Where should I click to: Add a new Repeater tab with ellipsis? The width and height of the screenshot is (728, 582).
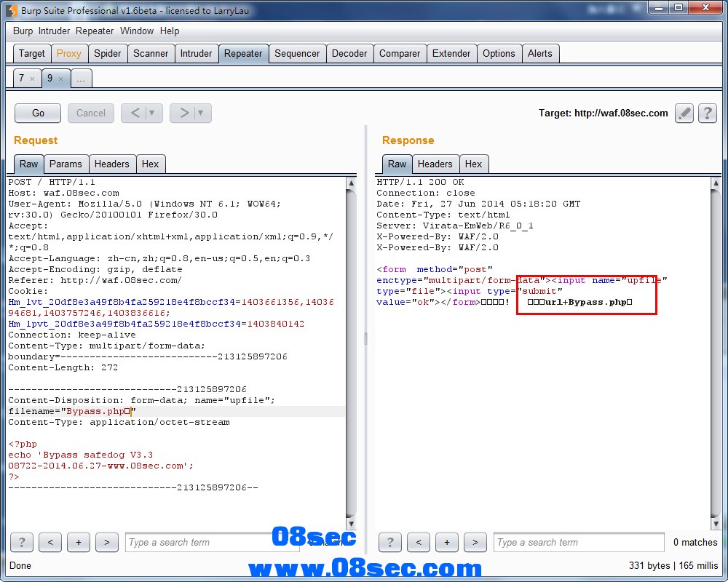[81, 79]
